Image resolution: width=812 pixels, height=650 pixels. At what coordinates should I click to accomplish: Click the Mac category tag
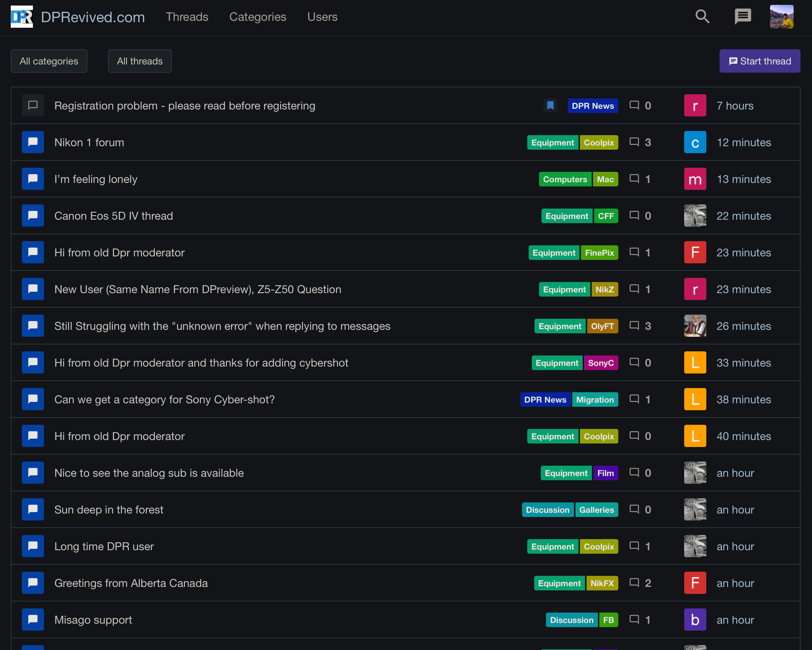(x=605, y=179)
